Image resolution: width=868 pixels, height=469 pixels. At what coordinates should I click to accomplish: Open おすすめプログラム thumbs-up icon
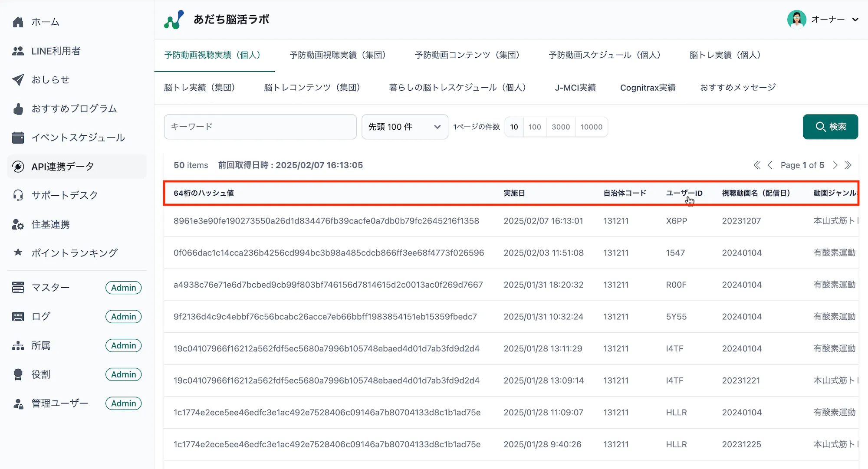click(18, 108)
